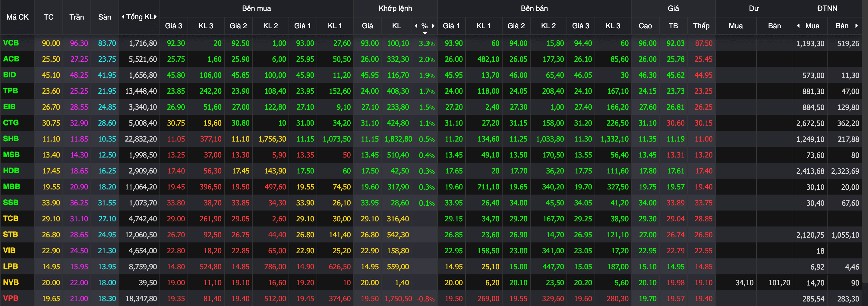Open MSB stock symbol
Image resolution: width=868 pixels, height=306 pixels.
click(x=11, y=155)
